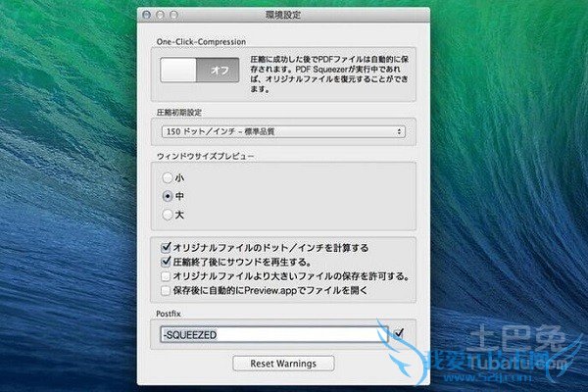Select the 中 window size radio button
The width and height of the screenshot is (588, 392).
[168, 196]
